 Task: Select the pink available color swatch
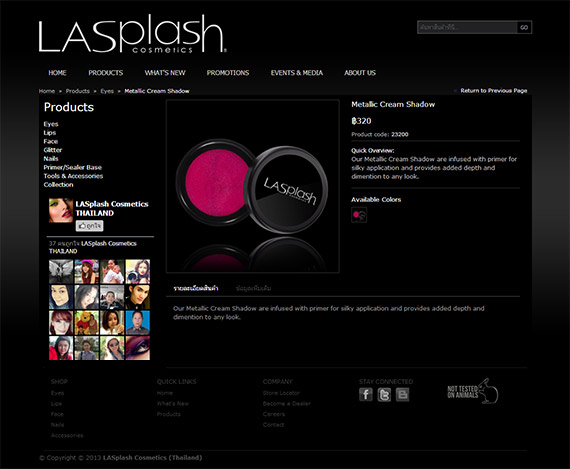pyautogui.click(x=359, y=215)
